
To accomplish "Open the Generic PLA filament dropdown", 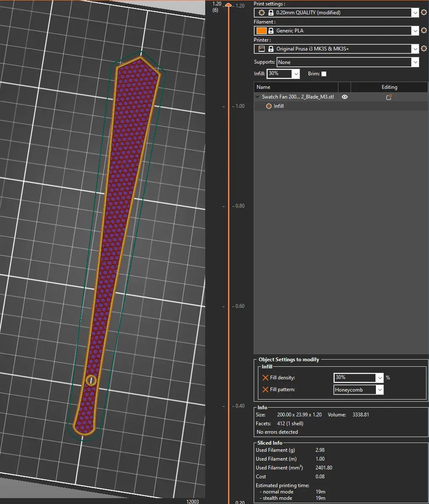I will (415, 31).
